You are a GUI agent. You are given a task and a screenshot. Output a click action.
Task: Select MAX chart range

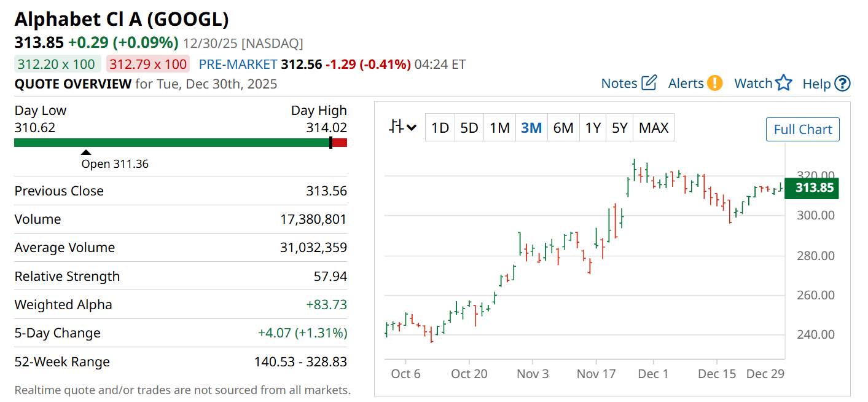point(654,128)
